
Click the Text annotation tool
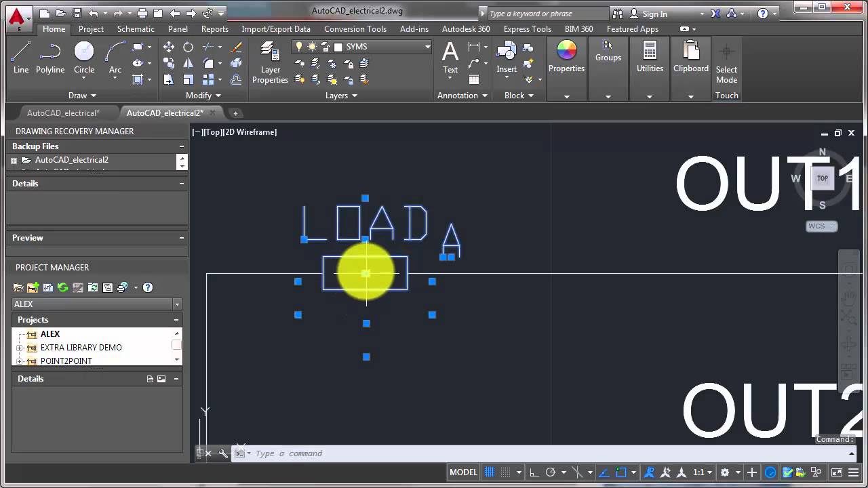[450, 58]
